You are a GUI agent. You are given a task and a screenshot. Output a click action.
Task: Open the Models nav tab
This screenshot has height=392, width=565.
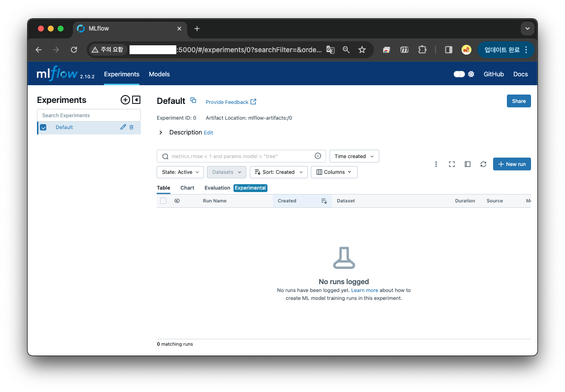(x=159, y=74)
